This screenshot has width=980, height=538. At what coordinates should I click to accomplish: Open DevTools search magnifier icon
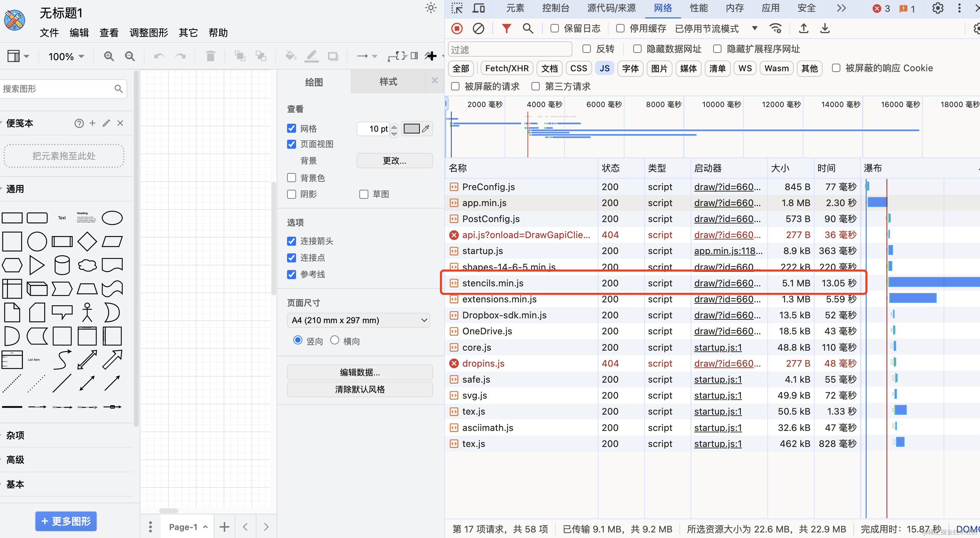click(x=528, y=28)
